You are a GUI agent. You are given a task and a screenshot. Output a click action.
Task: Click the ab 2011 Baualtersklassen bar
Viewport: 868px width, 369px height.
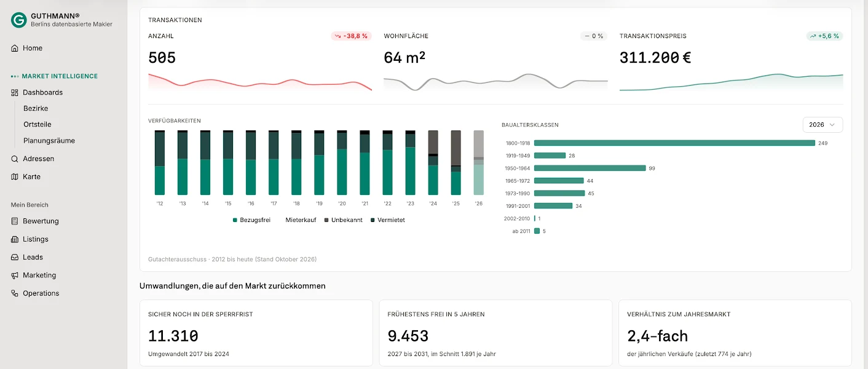[x=537, y=231]
